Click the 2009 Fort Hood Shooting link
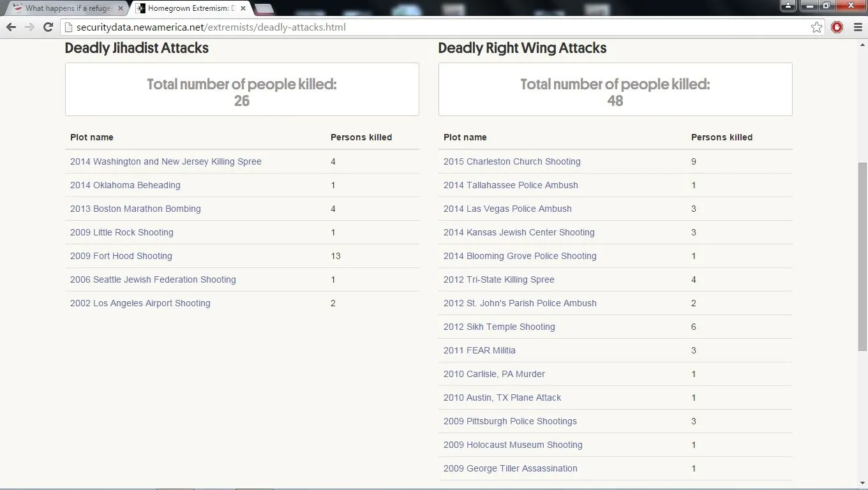The image size is (868, 490). click(121, 256)
